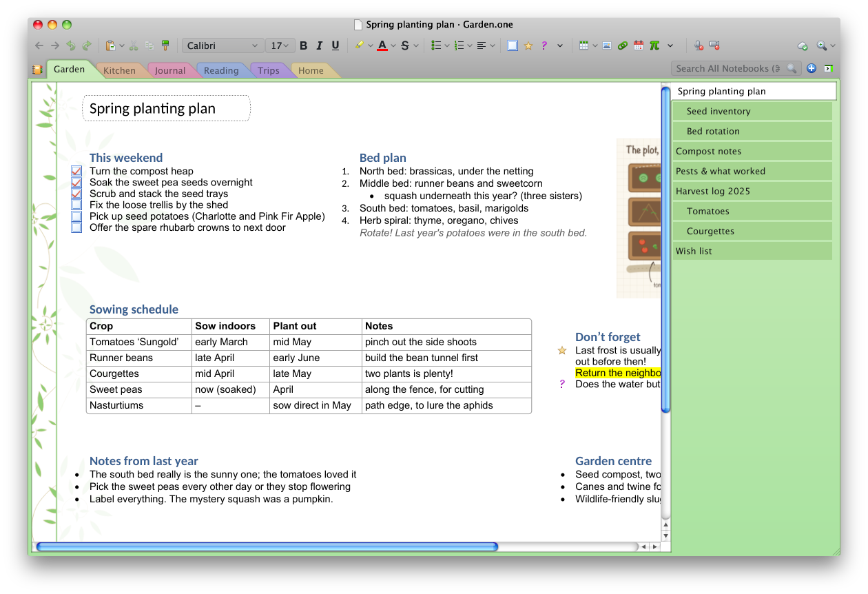Tag note with Question mark
The height and width of the screenshot is (594, 868).
point(544,45)
